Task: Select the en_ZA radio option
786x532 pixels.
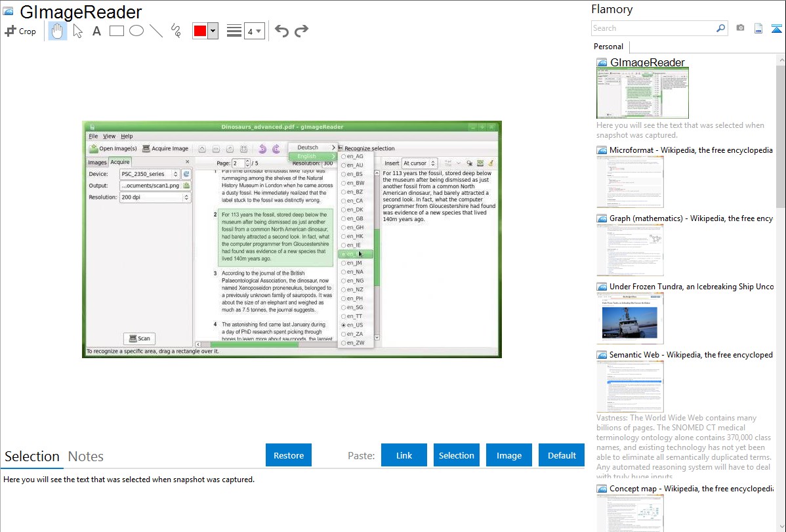Action: tap(352, 334)
